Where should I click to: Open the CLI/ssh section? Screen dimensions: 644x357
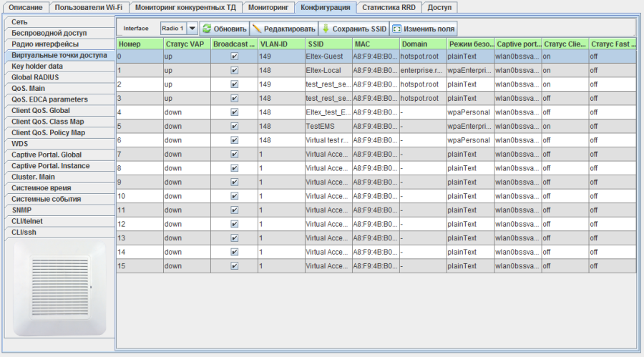point(60,233)
